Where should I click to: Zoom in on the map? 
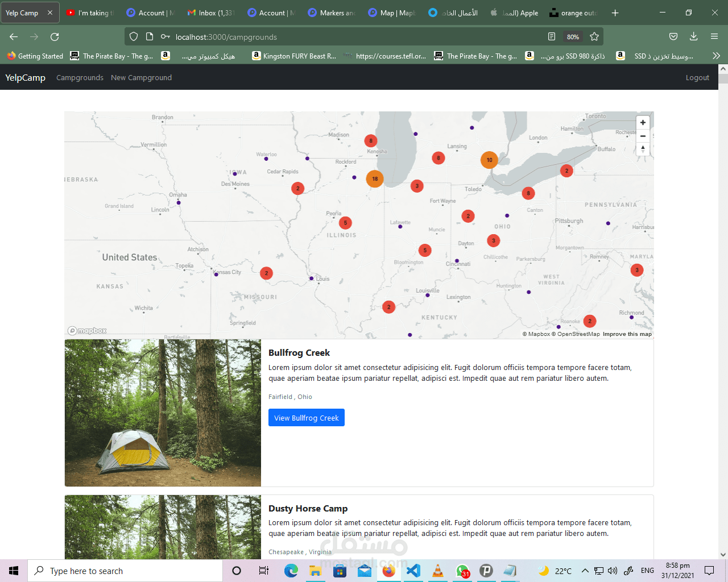click(643, 123)
